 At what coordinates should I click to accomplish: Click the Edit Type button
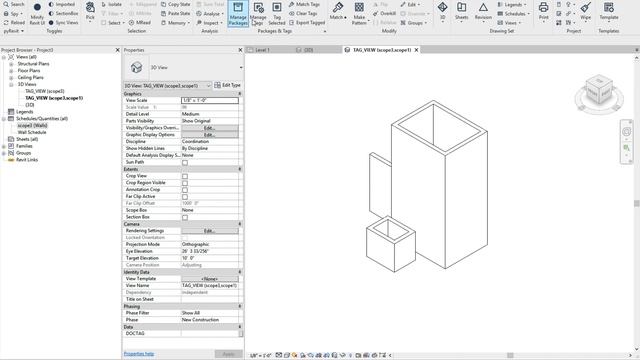228,85
